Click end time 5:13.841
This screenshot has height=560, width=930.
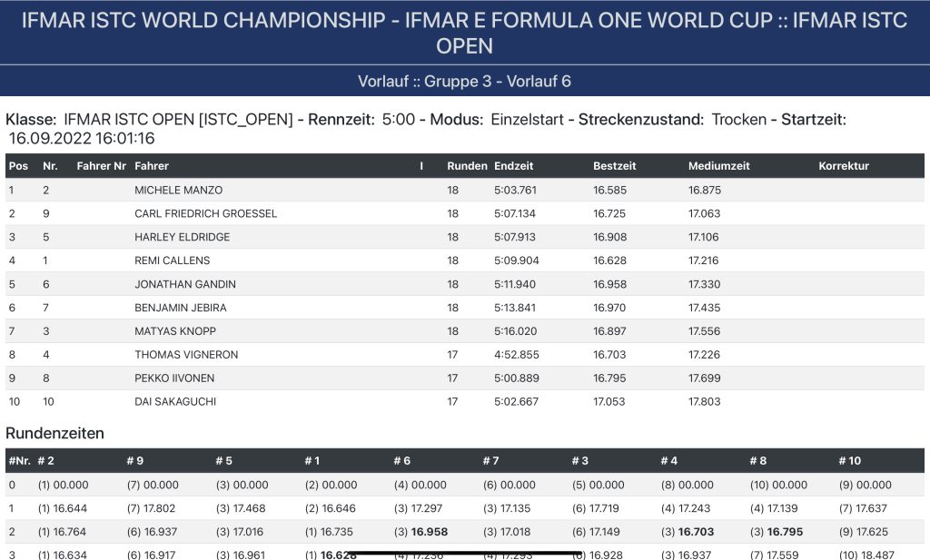pyautogui.click(x=515, y=308)
